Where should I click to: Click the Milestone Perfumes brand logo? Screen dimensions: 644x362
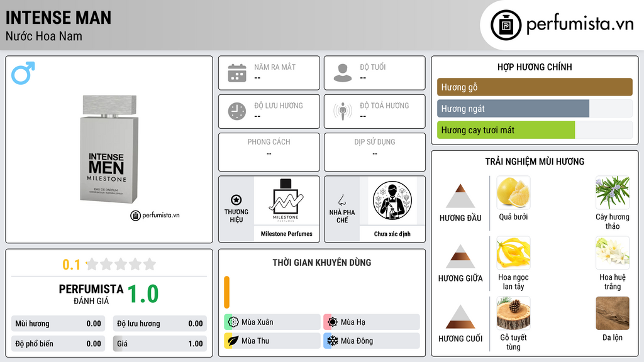tap(286, 200)
